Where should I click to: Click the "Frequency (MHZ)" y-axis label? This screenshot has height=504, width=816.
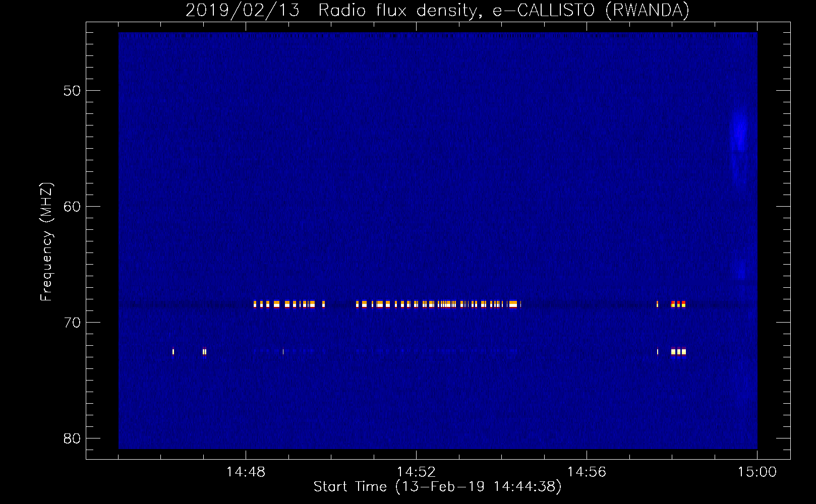46,242
